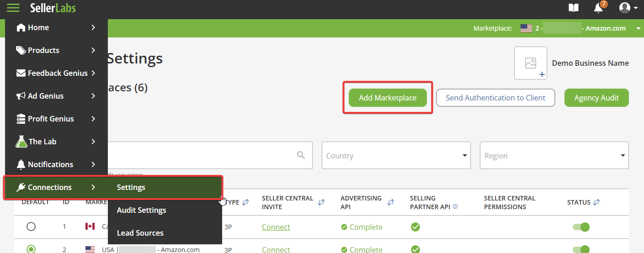The width and height of the screenshot is (644, 253).
Task: Click the Agency Audit button
Action: [596, 98]
